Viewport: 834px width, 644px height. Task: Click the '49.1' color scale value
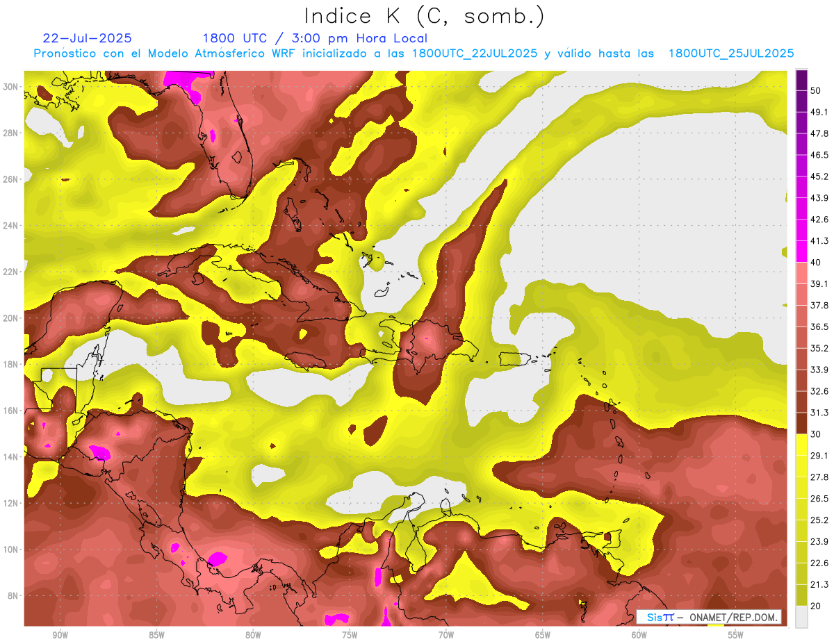tap(819, 111)
